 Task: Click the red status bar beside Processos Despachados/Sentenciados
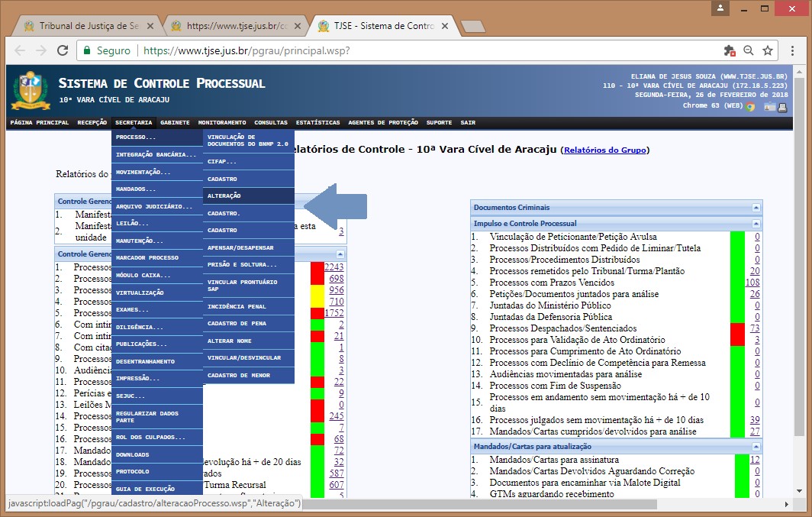[x=737, y=334]
